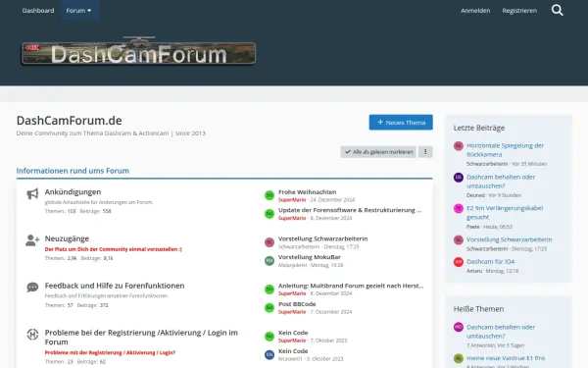Screen dimensions: 588x368
Task: Click SuperMario avatar beside first Kein Code
Action: pos(269,336)
